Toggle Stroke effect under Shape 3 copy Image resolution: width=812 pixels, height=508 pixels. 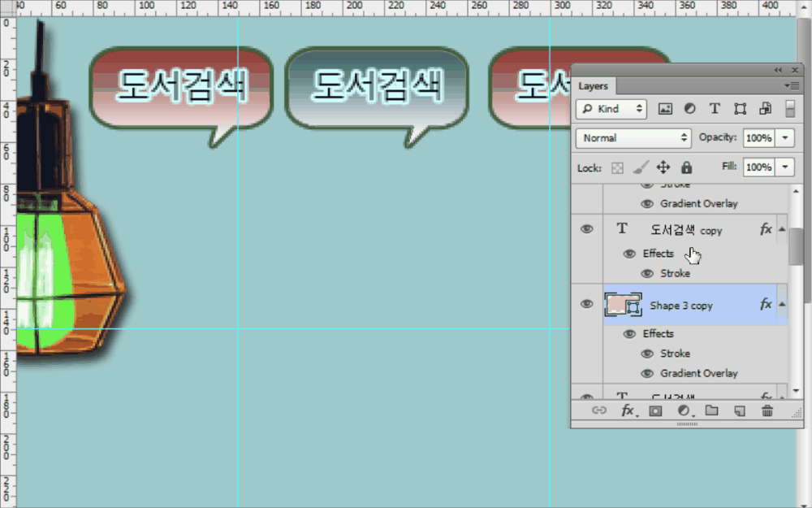point(647,354)
